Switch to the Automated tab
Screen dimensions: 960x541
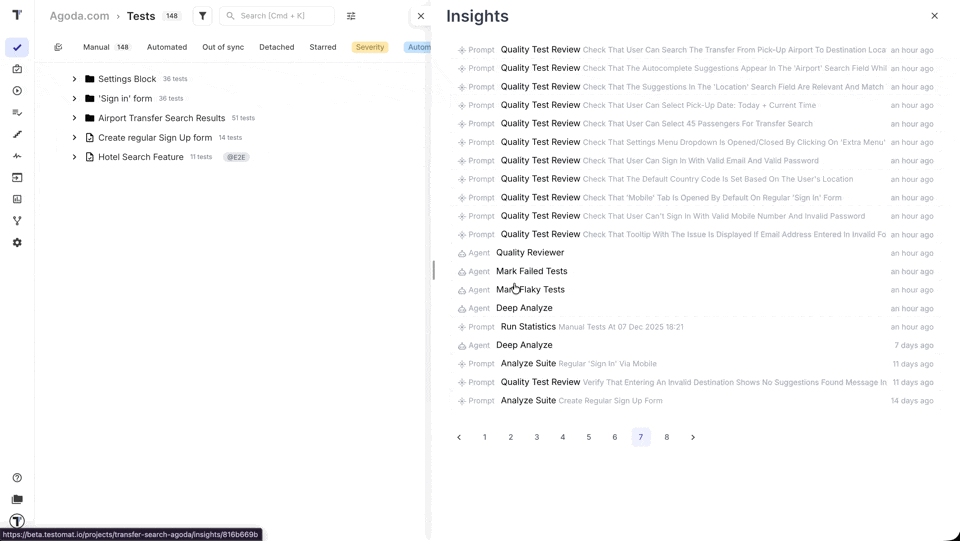pos(167,47)
